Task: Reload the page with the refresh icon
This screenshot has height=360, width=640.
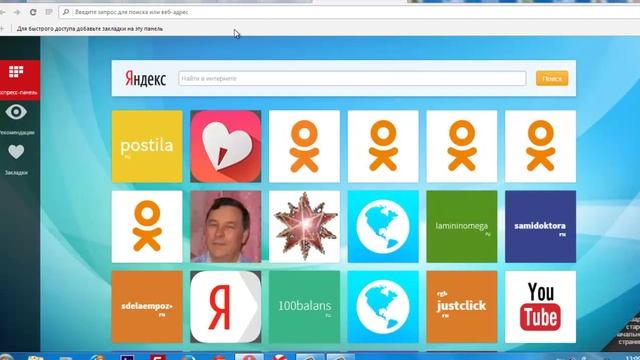Action: [33, 12]
